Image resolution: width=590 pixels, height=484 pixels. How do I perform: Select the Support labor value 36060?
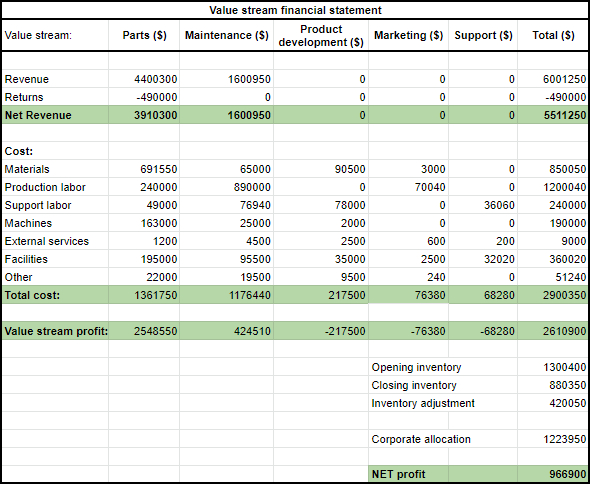click(483, 205)
